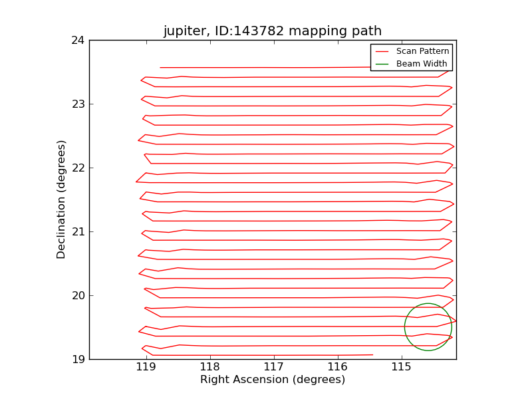Click the plot title 'jupiter, ID:143782 mapping path'
532x399 pixels.
click(x=273, y=31)
